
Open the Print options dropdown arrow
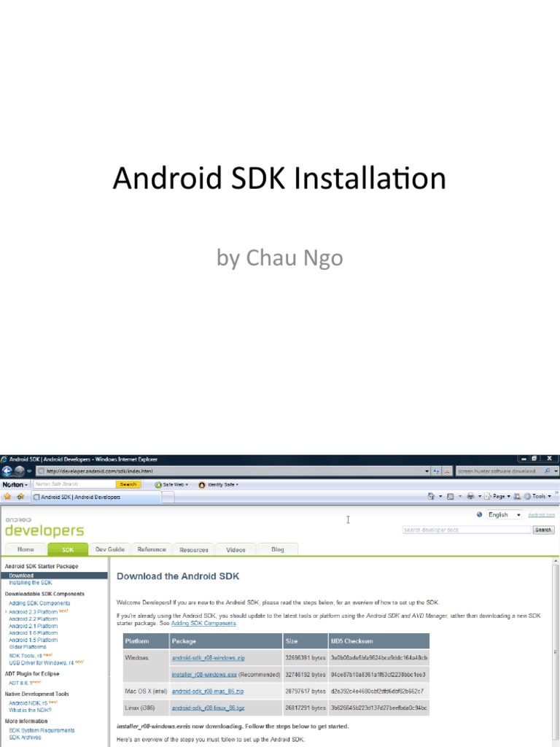coord(480,496)
